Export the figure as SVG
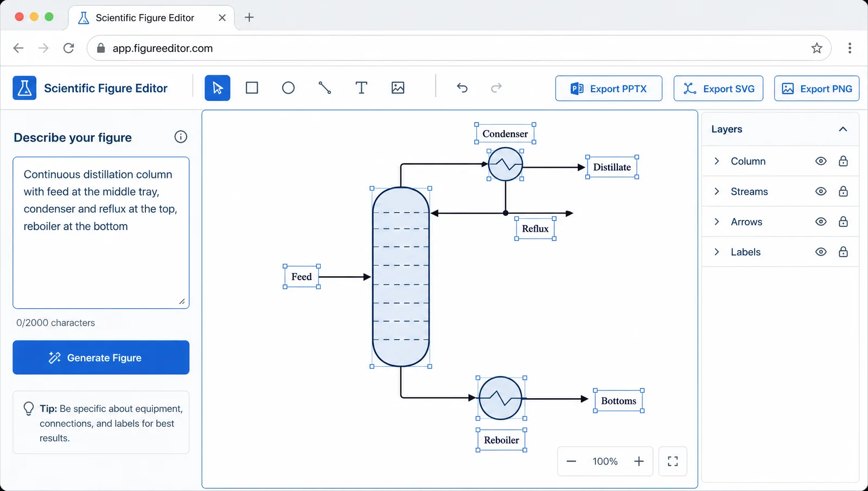Viewport: 868px width, 491px height. 718,88
